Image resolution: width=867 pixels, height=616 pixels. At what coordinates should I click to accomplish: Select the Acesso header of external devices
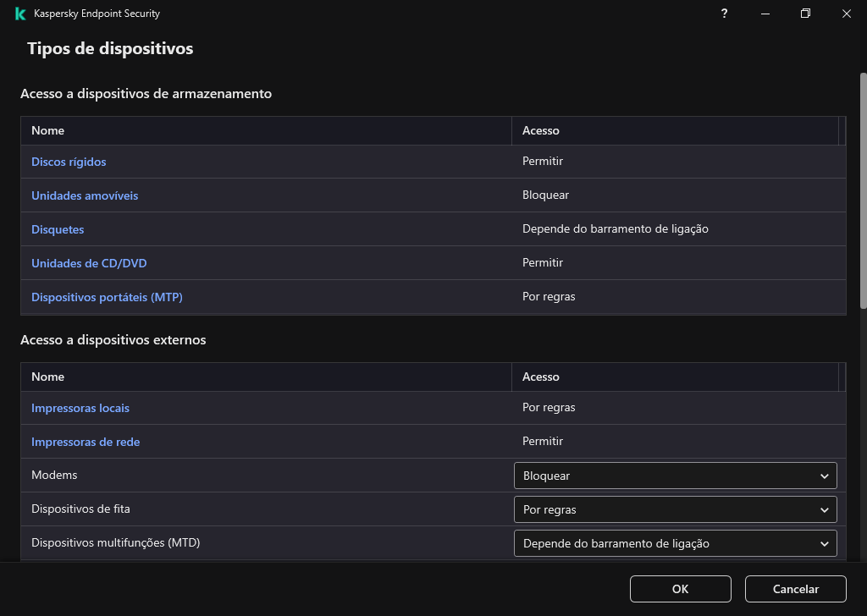(x=542, y=377)
